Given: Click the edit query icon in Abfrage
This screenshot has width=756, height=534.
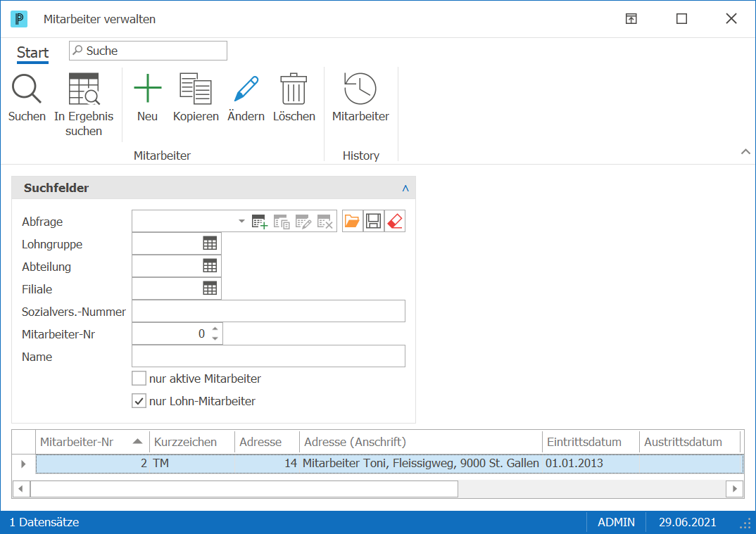Looking at the screenshot, I should 303,222.
